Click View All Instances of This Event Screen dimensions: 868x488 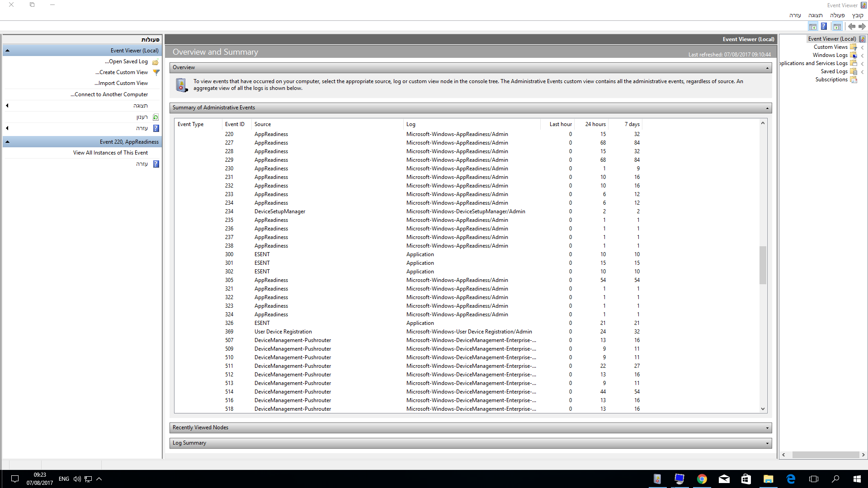[x=110, y=153]
